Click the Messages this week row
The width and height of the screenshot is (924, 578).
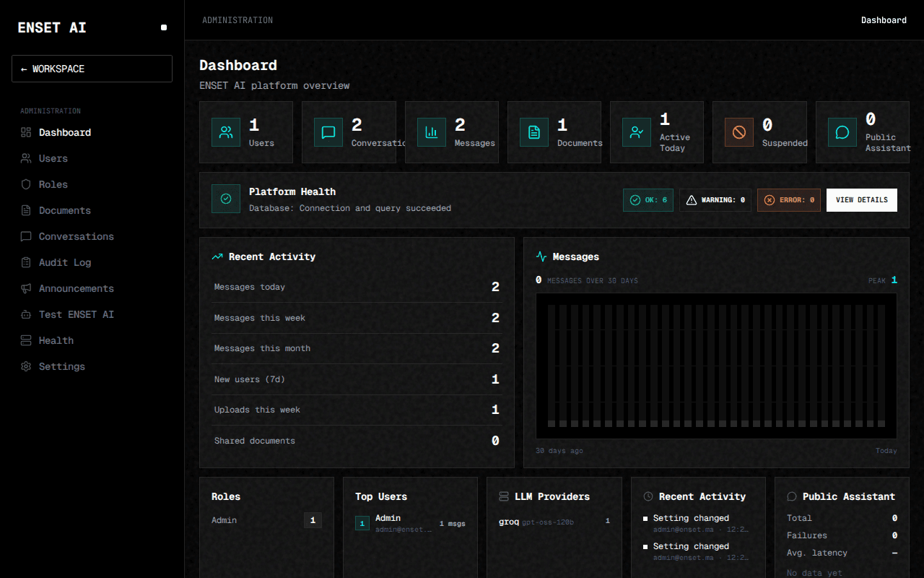tap(357, 318)
